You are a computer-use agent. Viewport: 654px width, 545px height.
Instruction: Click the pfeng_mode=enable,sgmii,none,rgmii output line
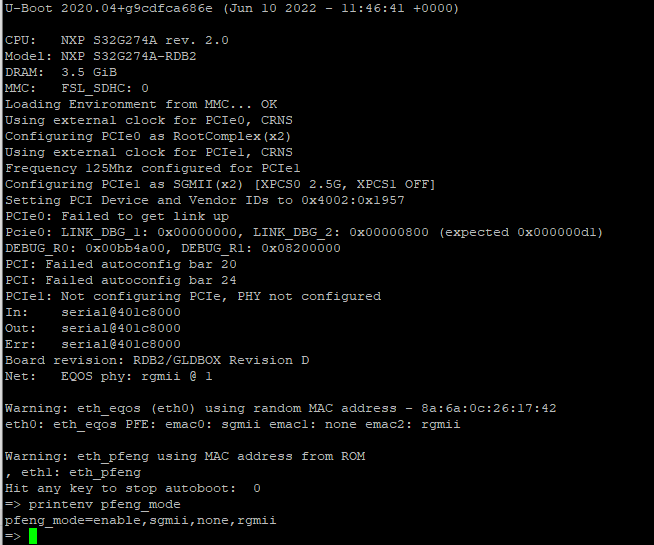click(140, 520)
